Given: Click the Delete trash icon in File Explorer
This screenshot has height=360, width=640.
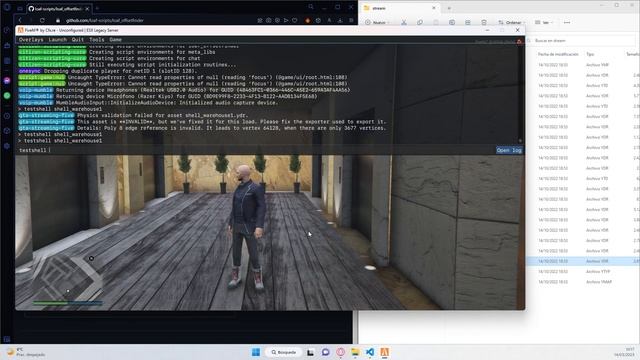Looking at the screenshot, I should pyautogui.click(x=484, y=22).
